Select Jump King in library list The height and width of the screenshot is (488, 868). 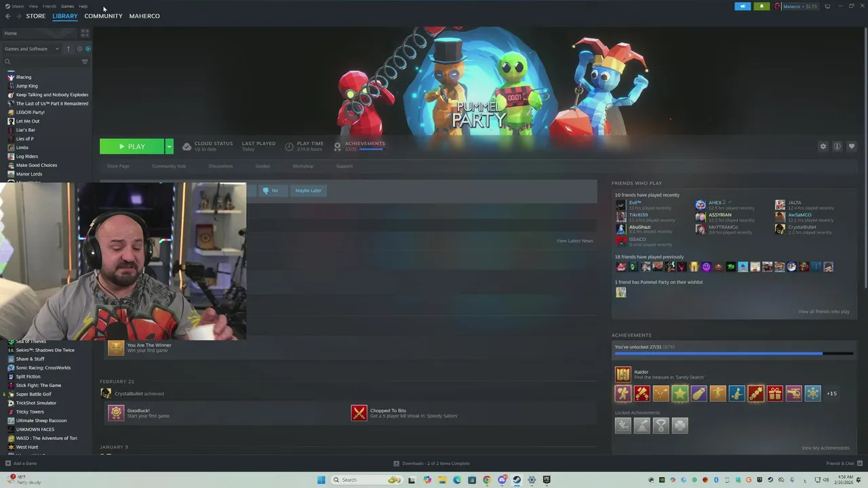(27, 86)
